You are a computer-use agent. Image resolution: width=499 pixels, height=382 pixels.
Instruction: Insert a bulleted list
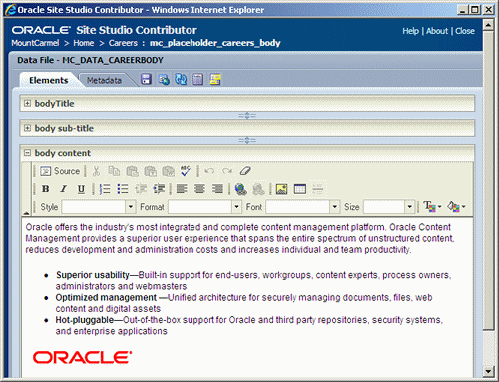point(123,189)
